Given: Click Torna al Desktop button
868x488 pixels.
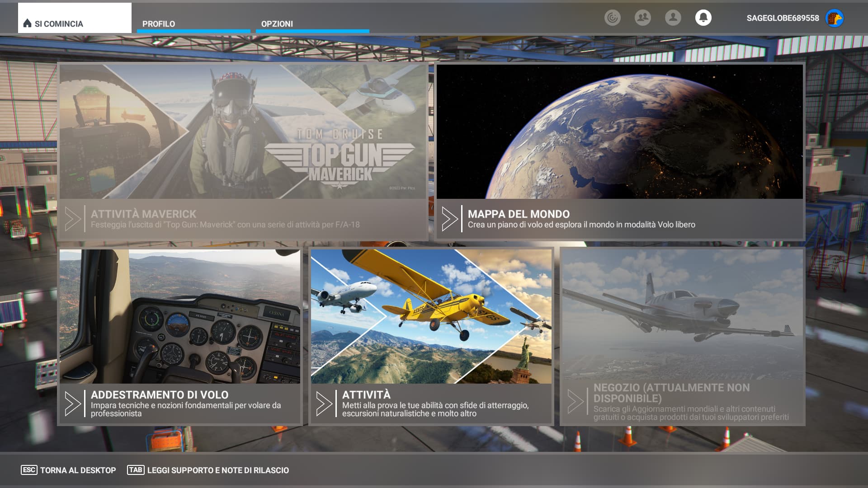Looking at the screenshot, I should [x=68, y=470].
